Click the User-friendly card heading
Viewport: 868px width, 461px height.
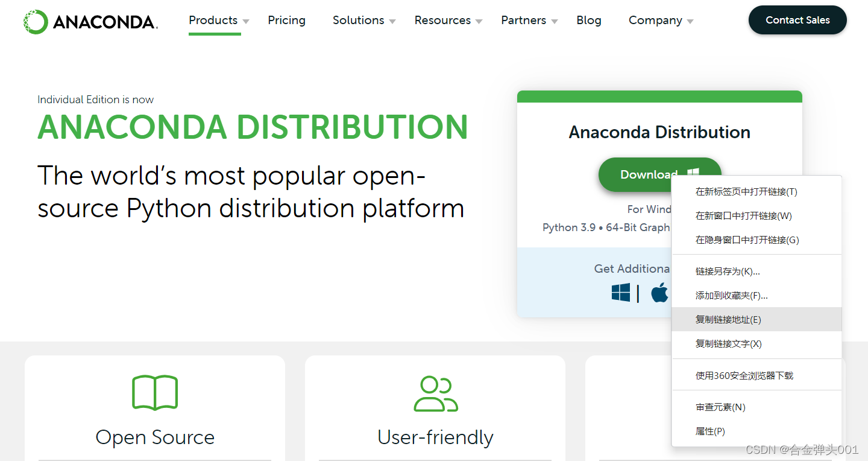(435, 437)
